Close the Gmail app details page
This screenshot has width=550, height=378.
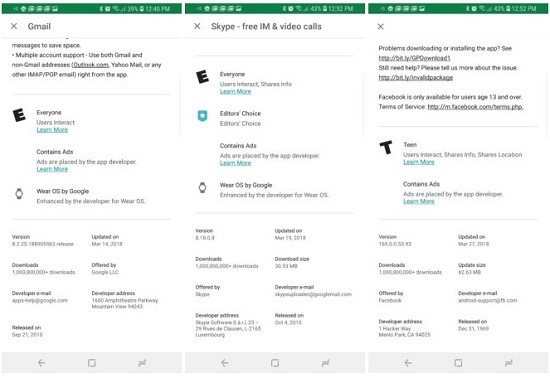click(x=14, y=26)
